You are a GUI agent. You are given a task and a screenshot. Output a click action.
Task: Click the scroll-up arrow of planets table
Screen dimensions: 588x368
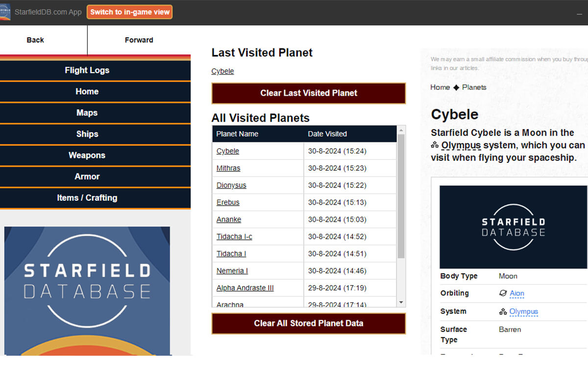(401, 131)
